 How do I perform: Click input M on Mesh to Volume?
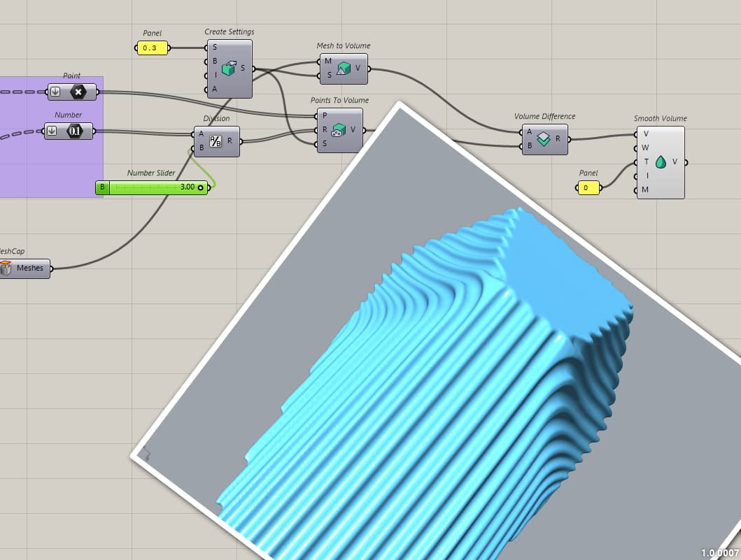[328, 62]
